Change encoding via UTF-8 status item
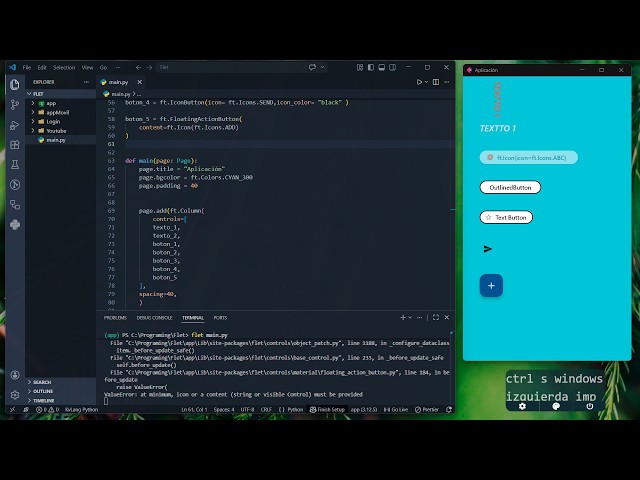The image size is (640, 480). pyautogui.click(x=247, y=409)
